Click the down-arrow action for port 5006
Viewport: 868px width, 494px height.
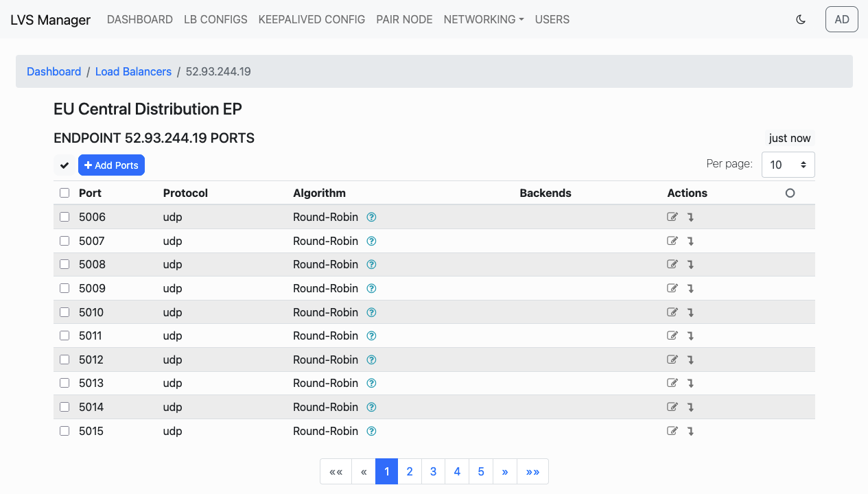tap(690, 217)
